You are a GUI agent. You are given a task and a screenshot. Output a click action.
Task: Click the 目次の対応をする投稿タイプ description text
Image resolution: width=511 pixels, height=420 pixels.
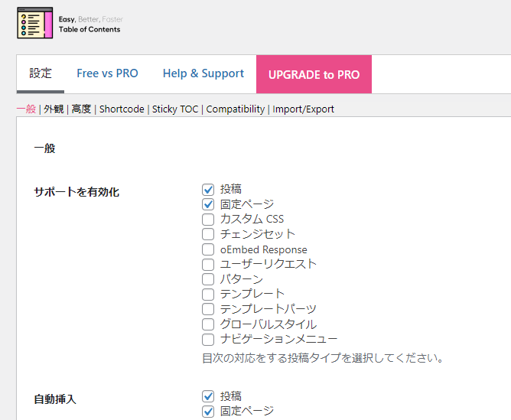(x=323, y=358)
